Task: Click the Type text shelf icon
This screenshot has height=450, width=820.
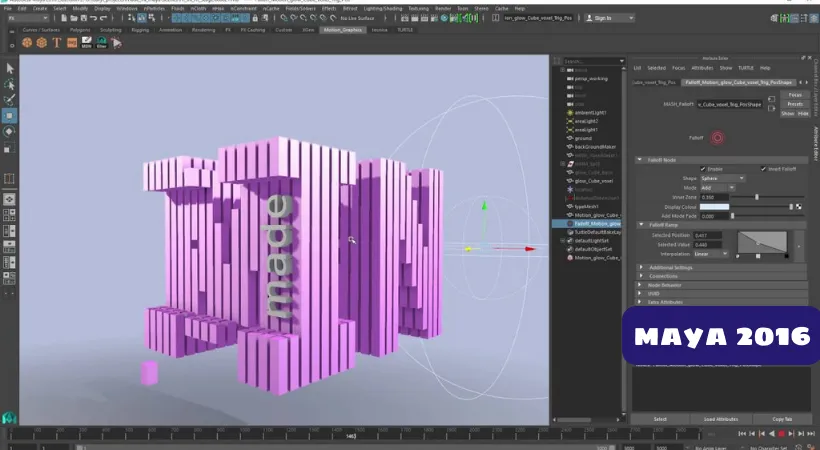Action: click(x=58, y=42)
